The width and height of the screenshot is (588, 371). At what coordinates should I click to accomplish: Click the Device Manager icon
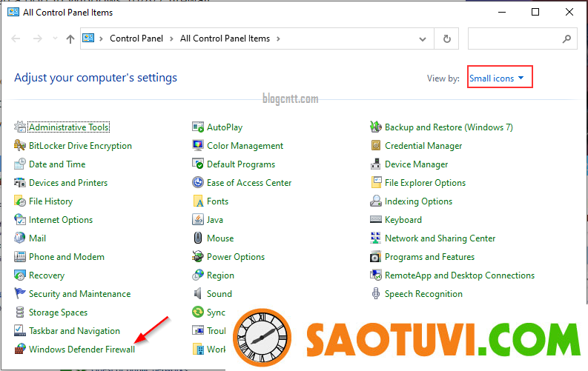coord(376,164)
